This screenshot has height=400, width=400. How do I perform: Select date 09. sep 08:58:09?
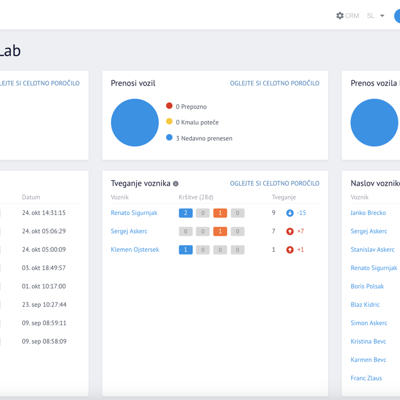(44, 341)
